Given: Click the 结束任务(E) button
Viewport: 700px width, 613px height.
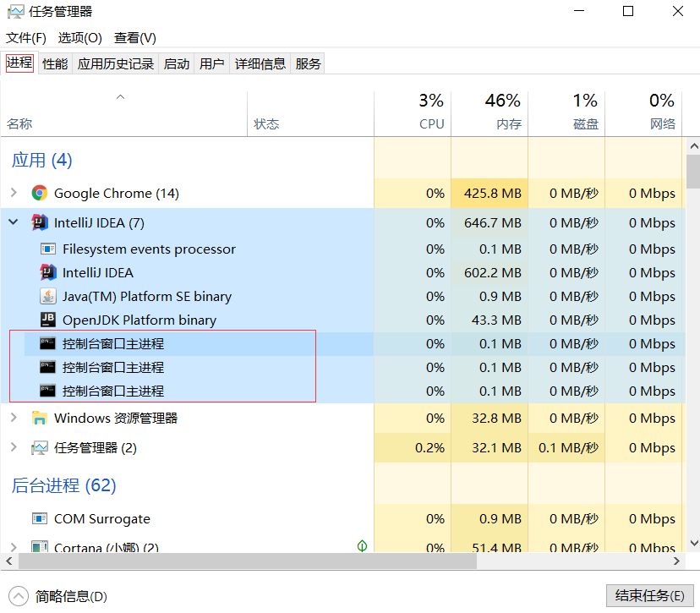Looking at the screenshot, I should 649,595.
